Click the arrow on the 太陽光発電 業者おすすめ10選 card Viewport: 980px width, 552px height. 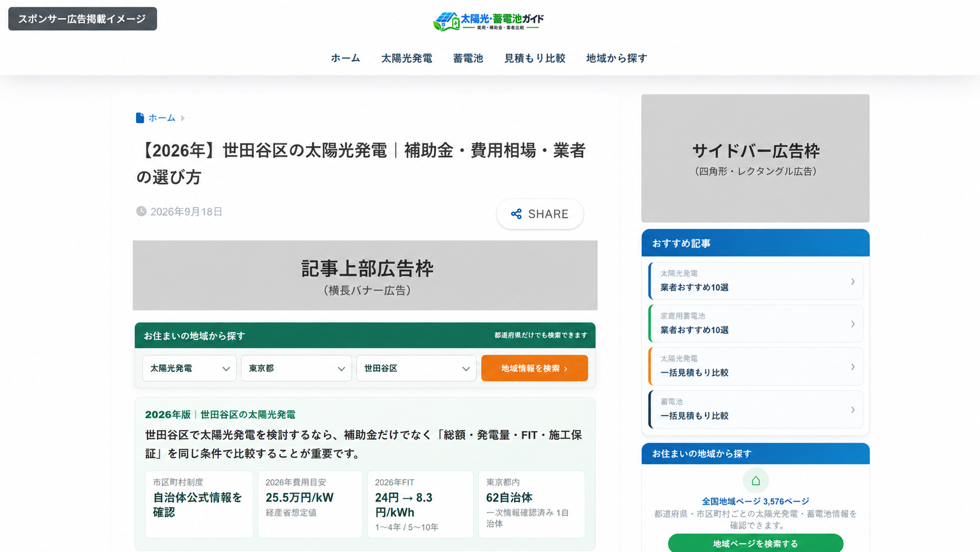click(x=853, y=282)
